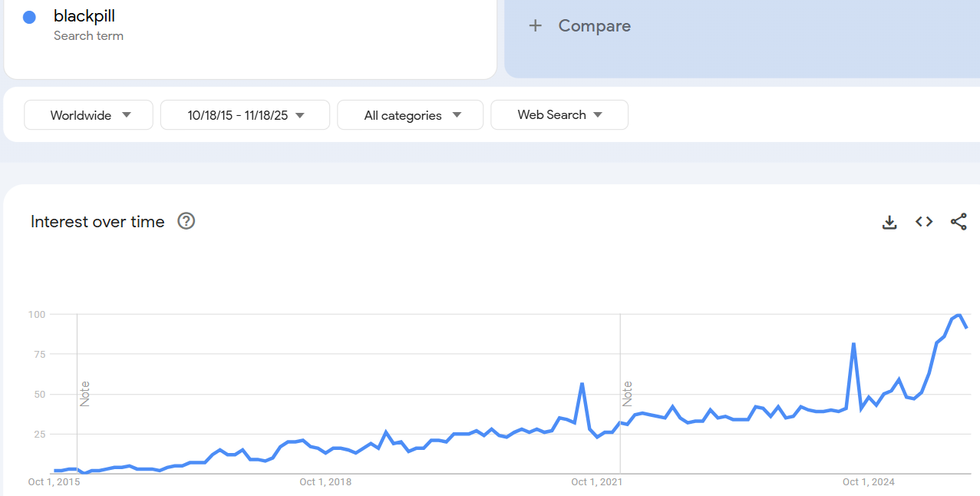This screenshot has height=496, width=980.
Task: Click the Search term label under blackpill
Action: 88,36
